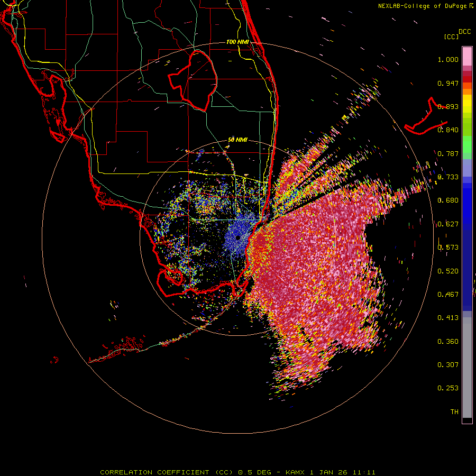Click the 0.360 scale value

(448, 342)
